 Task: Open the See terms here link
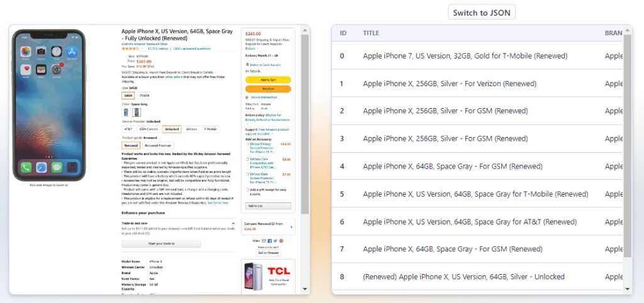pyautogui.click(x=218, y=203)
